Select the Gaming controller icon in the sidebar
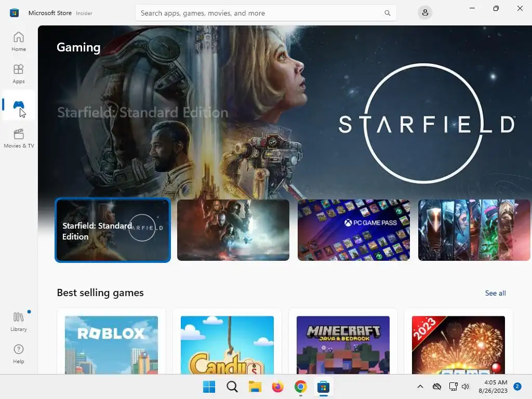The height and width of the screenshot is (399, 532). click(x=19, y=105)
